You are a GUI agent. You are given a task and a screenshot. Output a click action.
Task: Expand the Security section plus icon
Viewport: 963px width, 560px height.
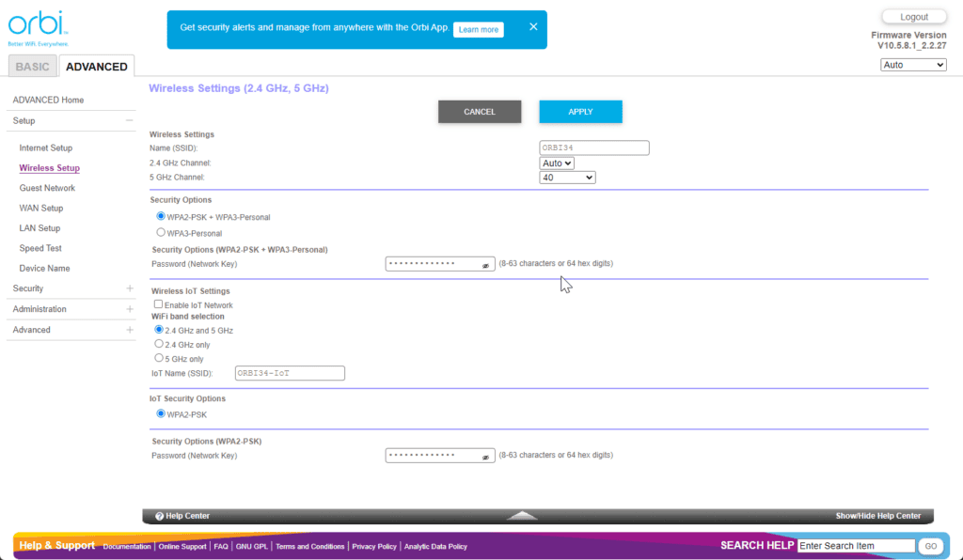click(129, 288)
